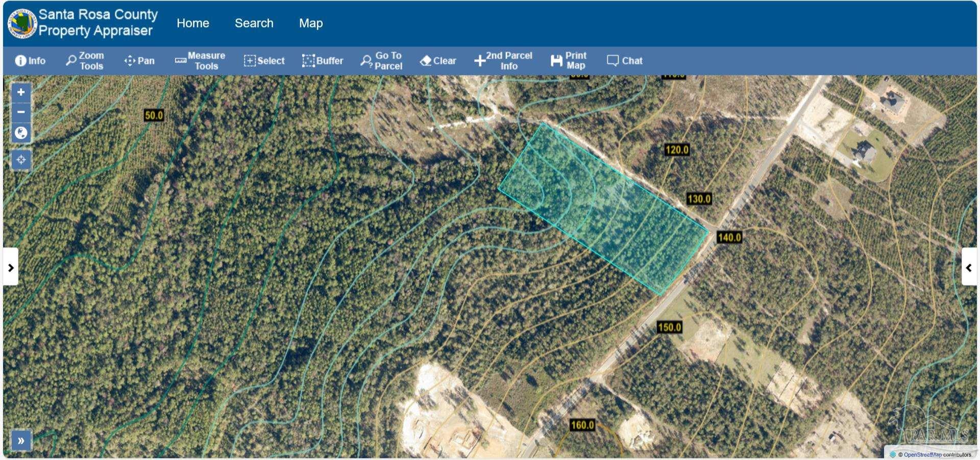Open 2nd Parcel Info
This screenshot has height=460, width=980.
(x=504, y=60)
